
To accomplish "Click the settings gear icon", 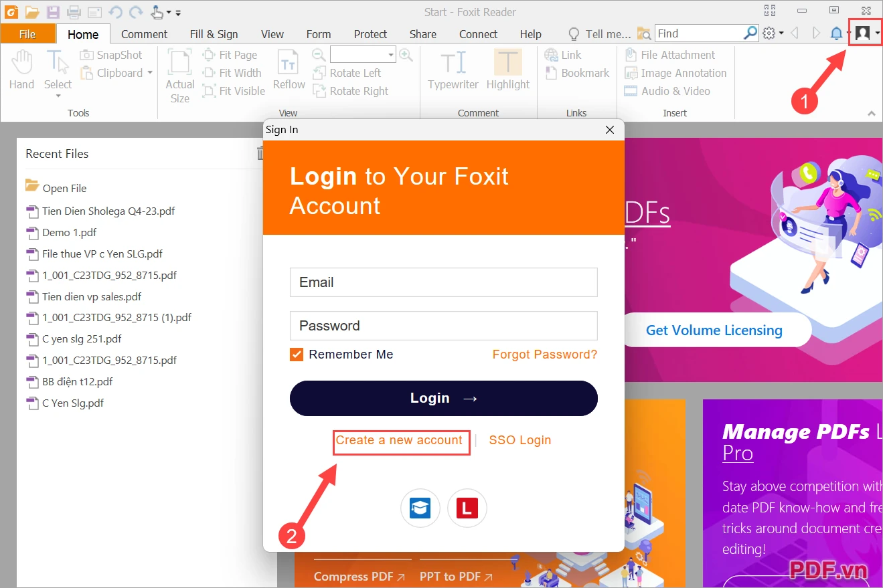I will 769,33.
